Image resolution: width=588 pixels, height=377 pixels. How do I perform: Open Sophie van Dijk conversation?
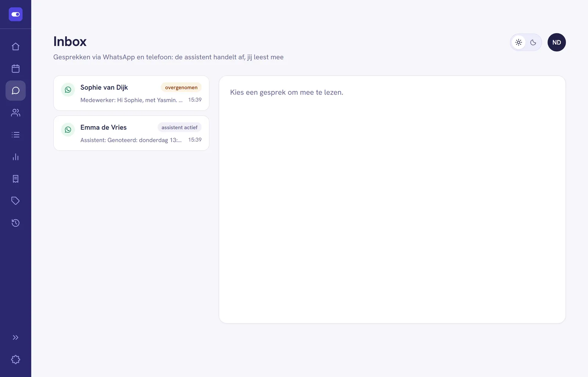(x=131, y=93)
